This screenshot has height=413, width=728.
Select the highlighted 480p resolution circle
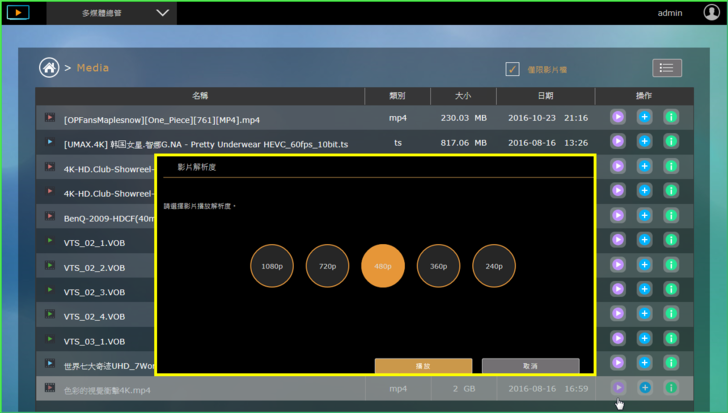point(383,266)
